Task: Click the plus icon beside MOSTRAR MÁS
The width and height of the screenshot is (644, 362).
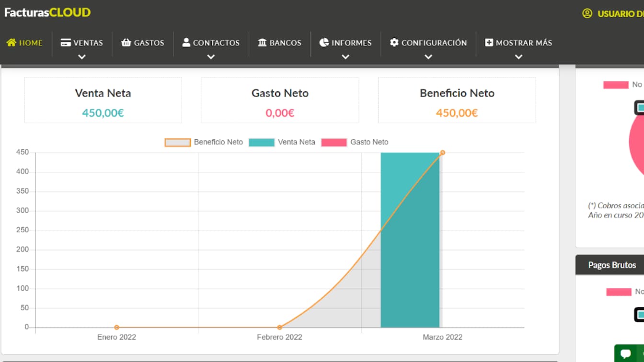Action: click(x=489, y=43)
